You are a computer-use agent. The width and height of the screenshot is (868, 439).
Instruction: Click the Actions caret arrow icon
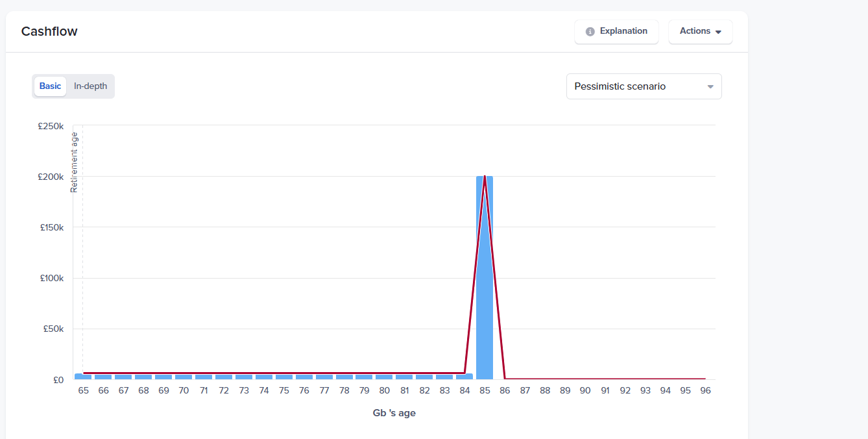click(718, 32)
